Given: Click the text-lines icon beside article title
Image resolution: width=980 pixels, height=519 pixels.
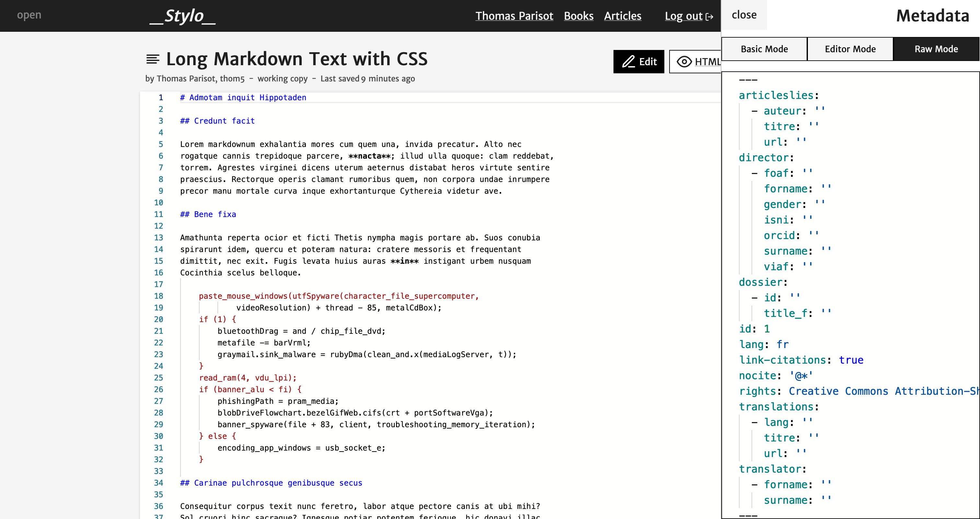Looking at the screenshot, I should click(153, 59).
